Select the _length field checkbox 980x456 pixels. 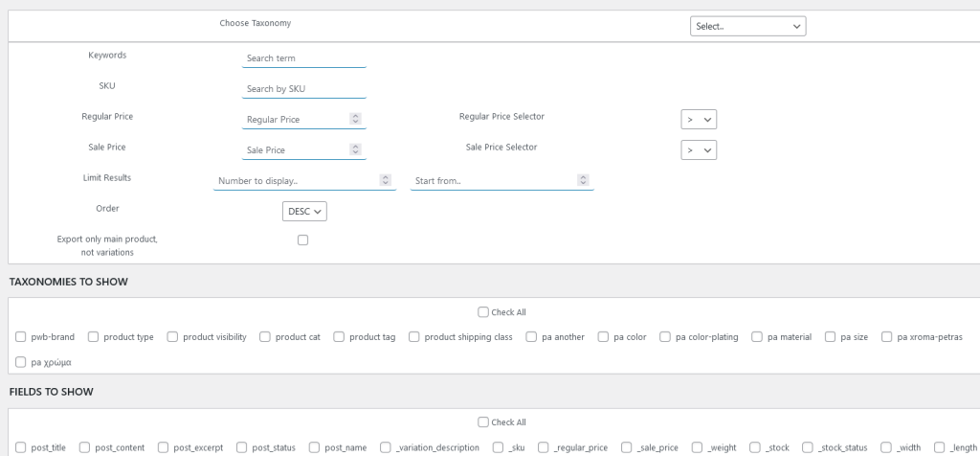(940, 447)
